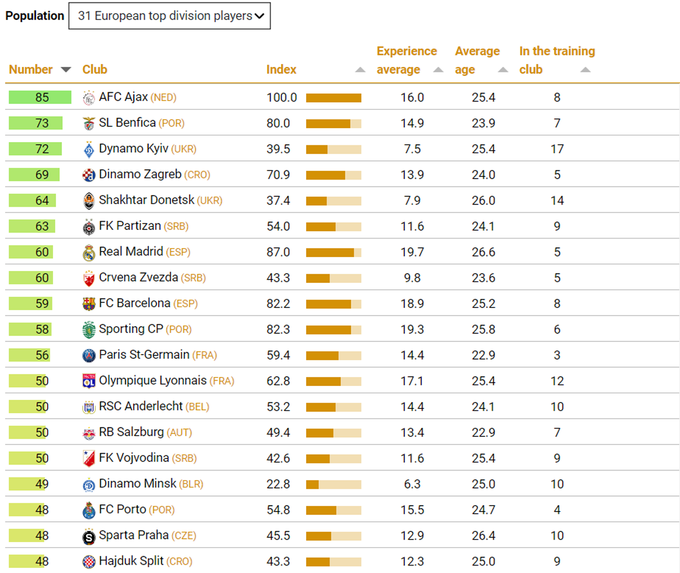Click the Real Madrid club crest icon
The image size is (680, 573).
click(x=89, y=252)
